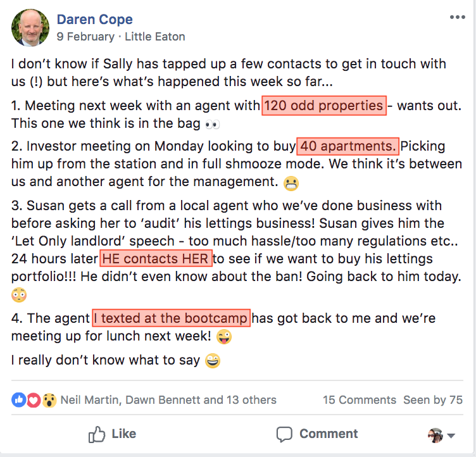
Task: Click the Neil Martin reactor name
Action: point(87,400)
